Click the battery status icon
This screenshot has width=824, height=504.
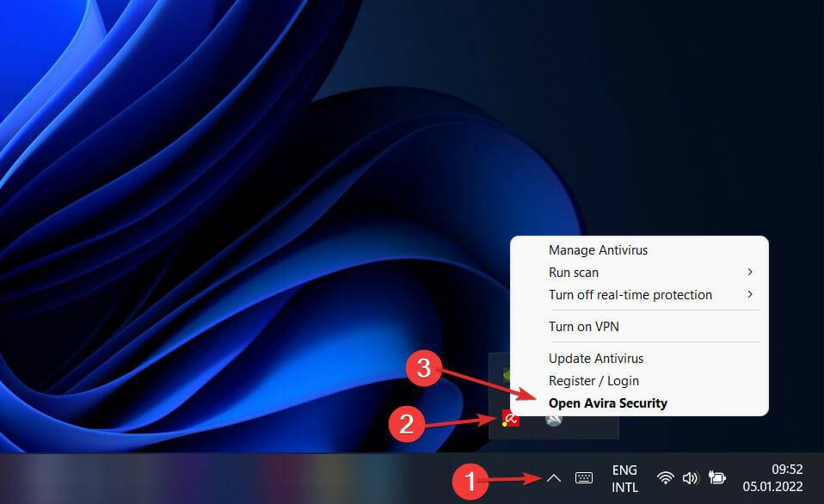(x=716, y=477)
